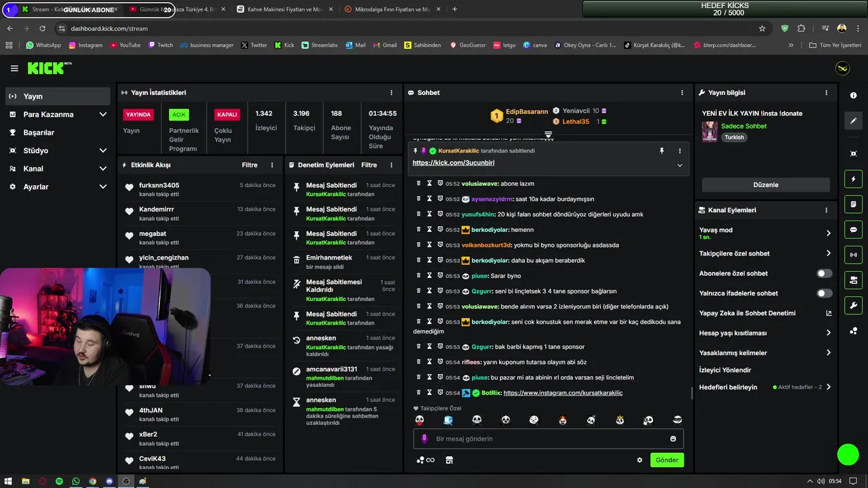
Task: Open Yayın İstatistikleri panel options menu
Action: 391,93
